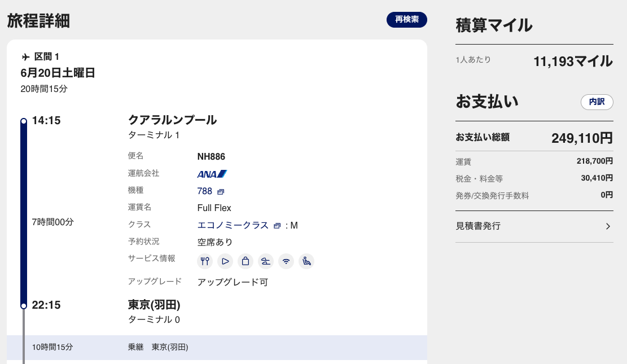627x364 pixels.
Task: Click the in-flight entertainment play icon
Action: 225,261
